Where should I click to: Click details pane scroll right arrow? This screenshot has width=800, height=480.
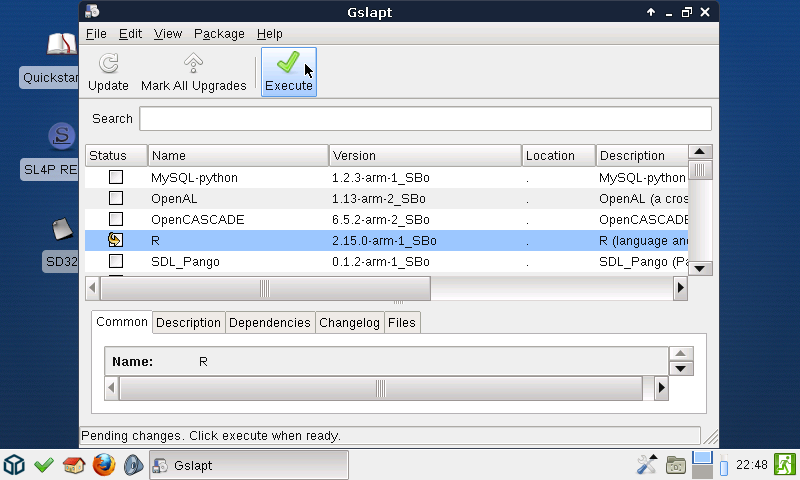[x=661, y=388]
